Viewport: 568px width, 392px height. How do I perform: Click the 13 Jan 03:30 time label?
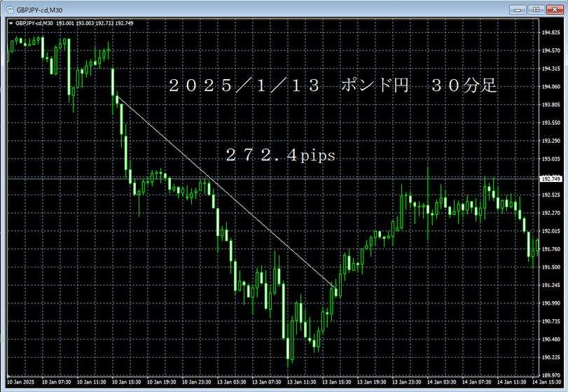tap(232, 382)
